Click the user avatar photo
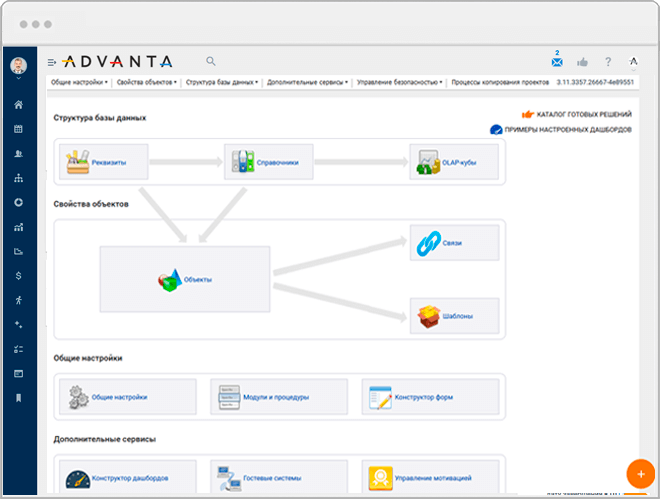 coord(18,66)
